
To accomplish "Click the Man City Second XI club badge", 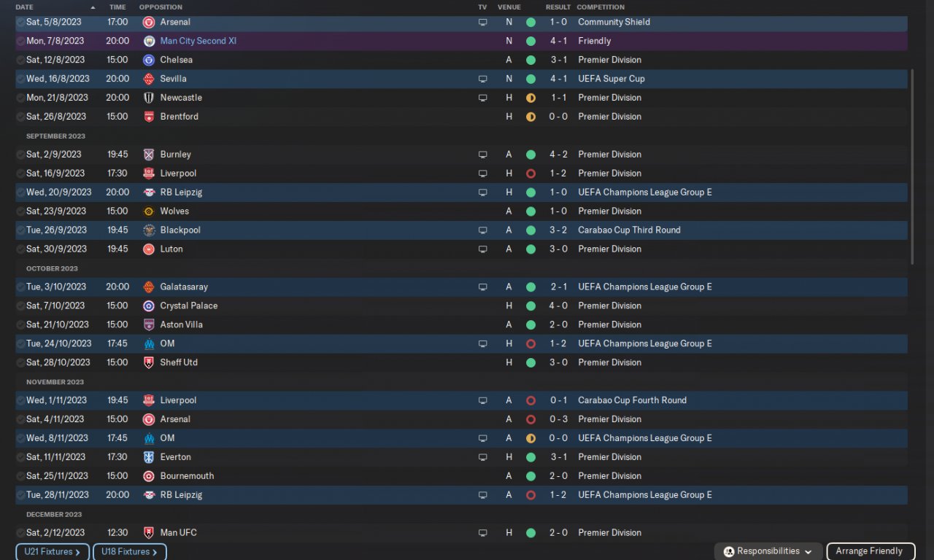I will tap(149, 41).
